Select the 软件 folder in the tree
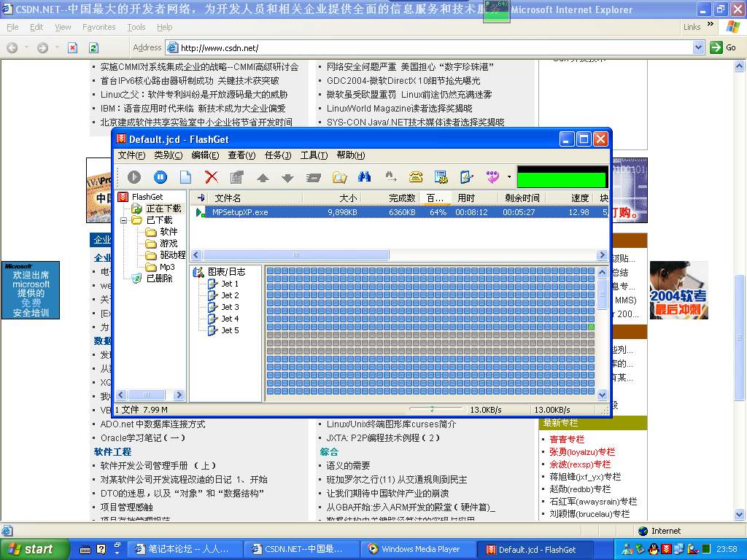Screen dimensions: 747x560 pyautogui.click(x=169, y=232)
